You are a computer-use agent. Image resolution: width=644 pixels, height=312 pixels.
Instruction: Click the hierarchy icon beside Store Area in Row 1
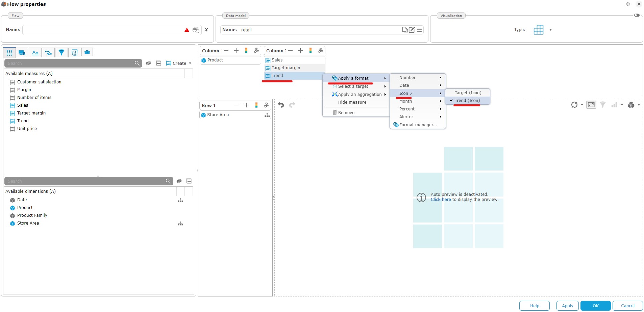(267, 115)
